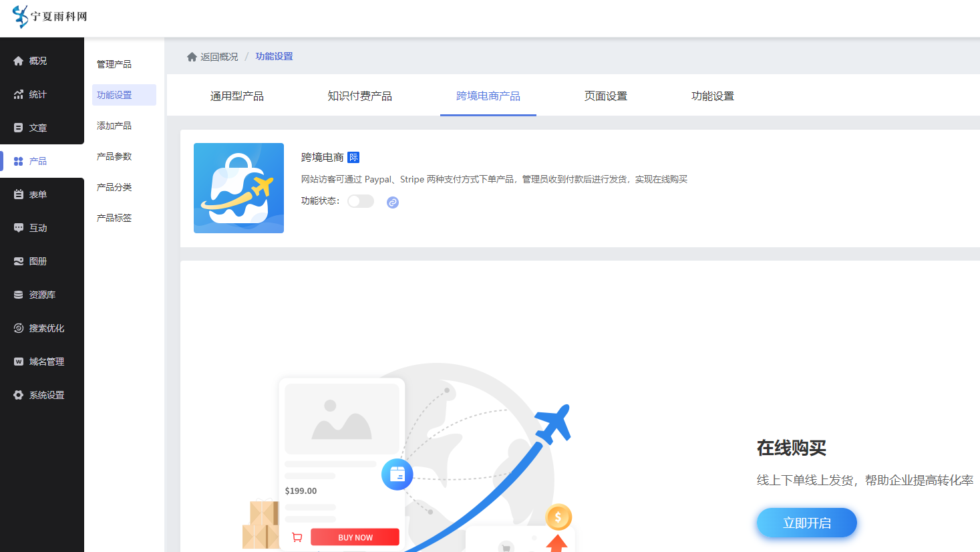Click the picture icon beside 图册
The image size is (980, 552).
point(19,261)
